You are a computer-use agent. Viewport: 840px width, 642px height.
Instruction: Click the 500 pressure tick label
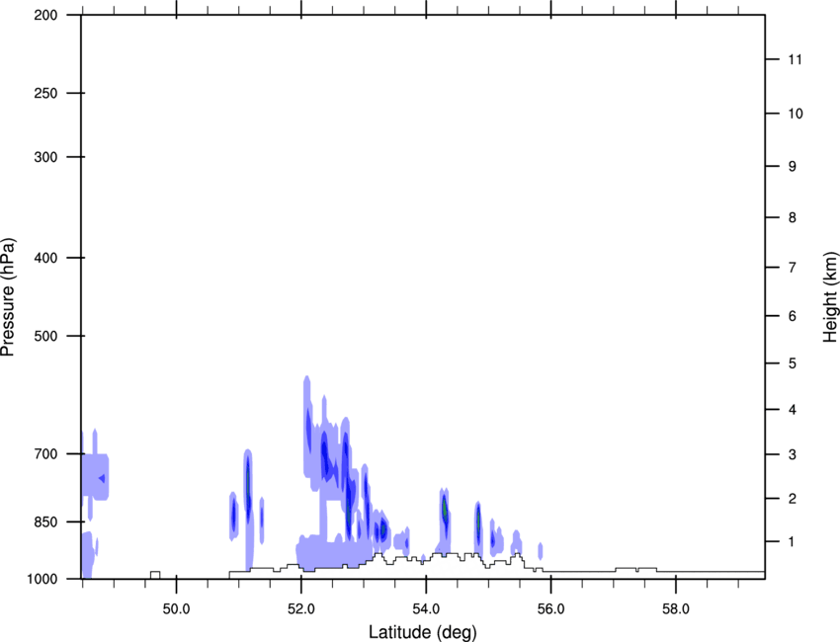[x=45, y=336]
